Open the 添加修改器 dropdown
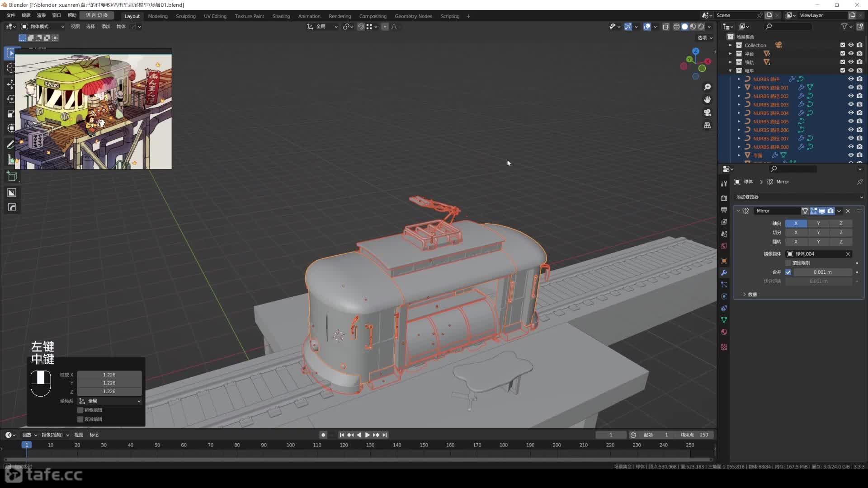 [798, 197]
